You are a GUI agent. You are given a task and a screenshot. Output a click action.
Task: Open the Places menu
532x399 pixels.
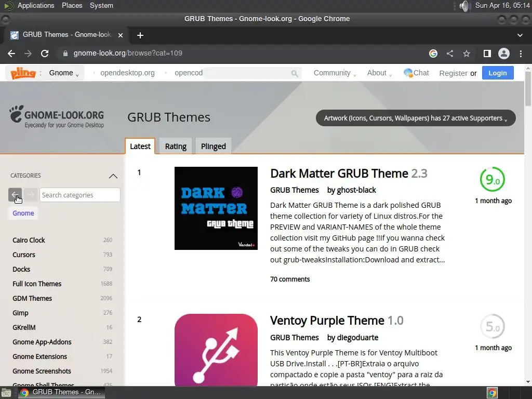[x=72, y=5]
